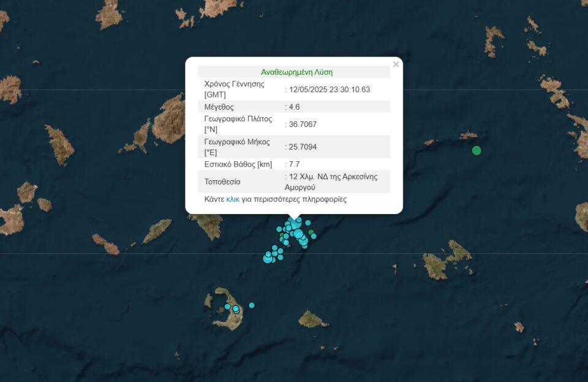
Task: Click the focal depth value '7.7'
Action: coord(294,164)
